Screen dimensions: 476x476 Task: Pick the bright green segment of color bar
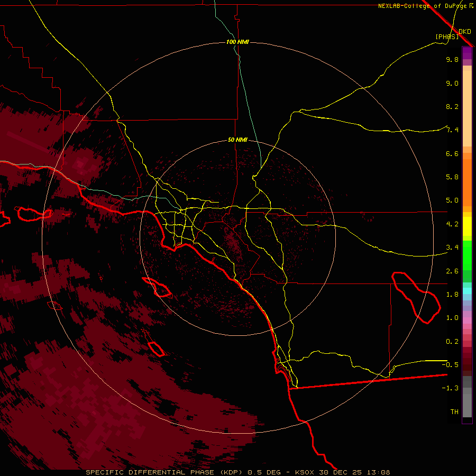tap(467, 256)
